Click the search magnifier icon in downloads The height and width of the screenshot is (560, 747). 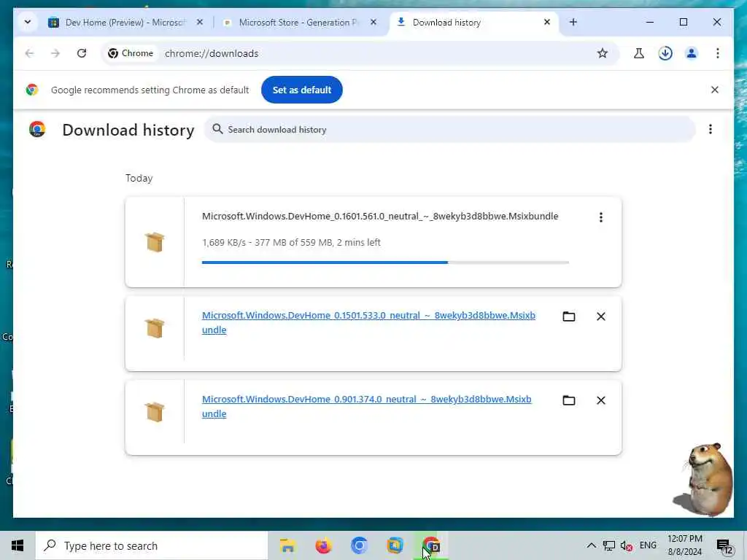[x=217, y=129]
